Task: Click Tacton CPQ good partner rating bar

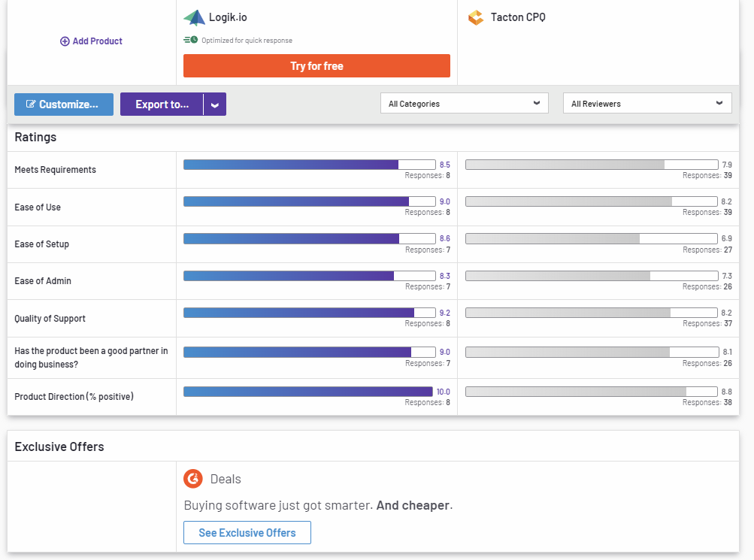Action: pyautogui.click(x=592, y=352)
